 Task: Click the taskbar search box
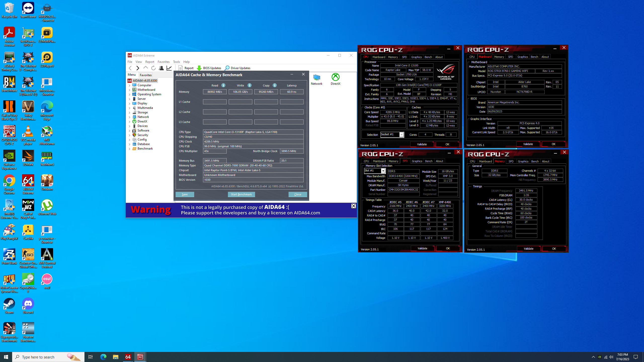tap(48, 357)
